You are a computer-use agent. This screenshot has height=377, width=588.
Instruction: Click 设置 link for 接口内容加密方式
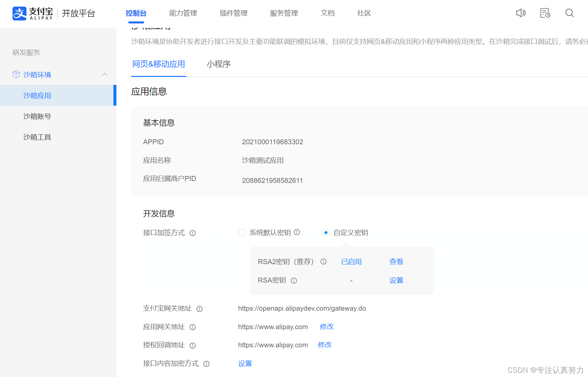click(245, 363)
